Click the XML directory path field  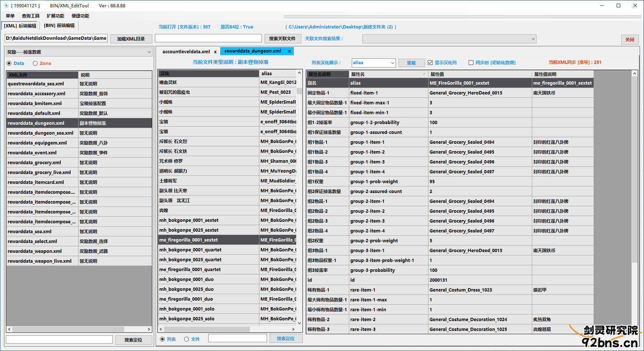click(57, 38)
